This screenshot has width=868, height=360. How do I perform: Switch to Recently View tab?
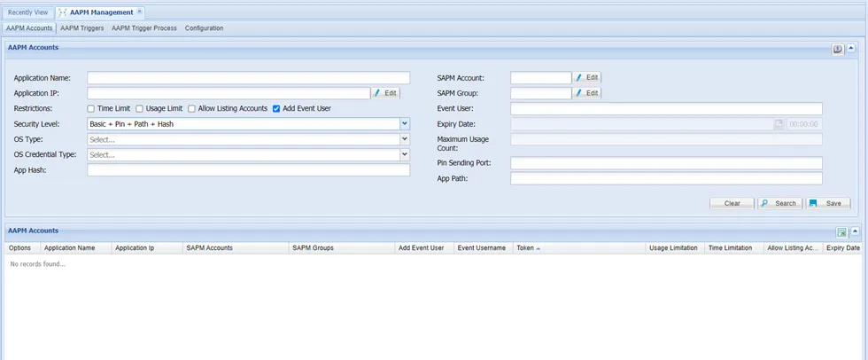[27, 12]
